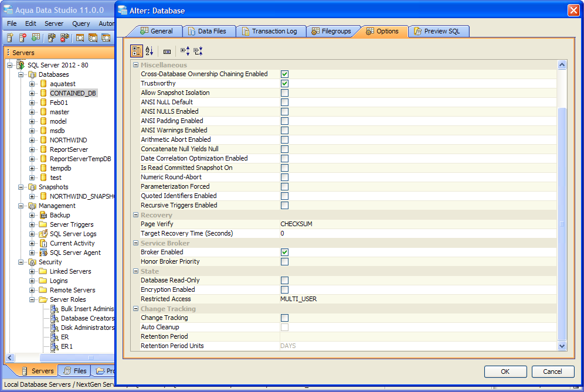Image resolution: width=584 pixels, height=392 pixels.
Task: Collapse the Change Tracking category
Action: [x=136, y=309]
